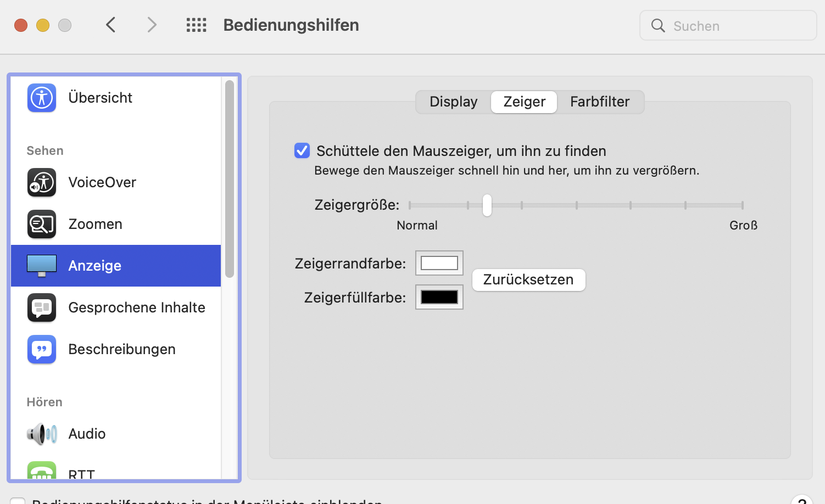Click the Zeigergröße slider handle
This screenshot has width=825, height=504.
click(x=487, y=205)
